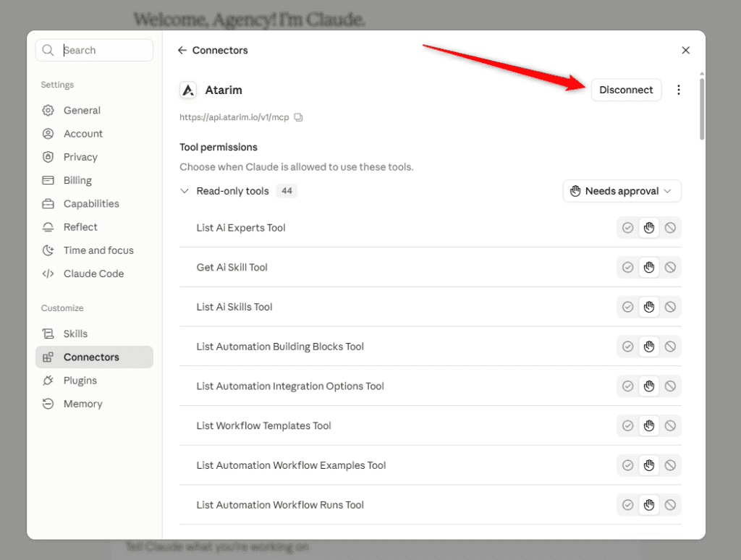Always allow List Workflow Templates Tool
The height and width of the screenshot is (560, 741).
[x=627, y=426]
